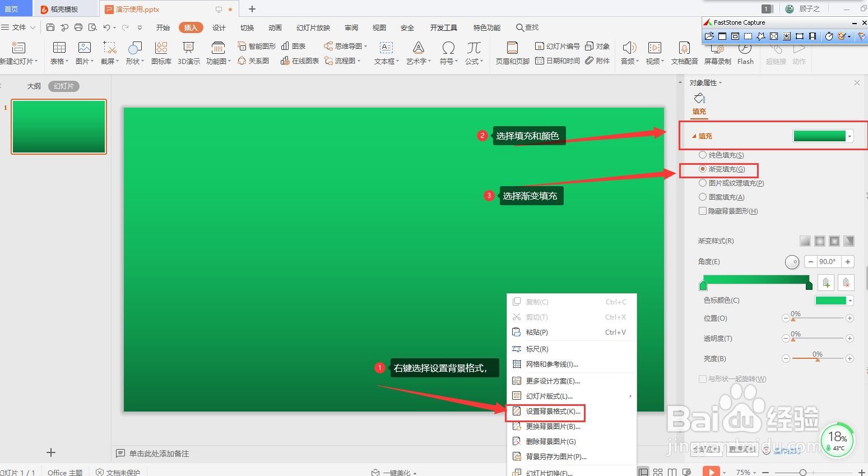The width and height of the screenshot is (868, 476).
Task: Choose 更换背景图片(B) in context menu
Action: 572,426
